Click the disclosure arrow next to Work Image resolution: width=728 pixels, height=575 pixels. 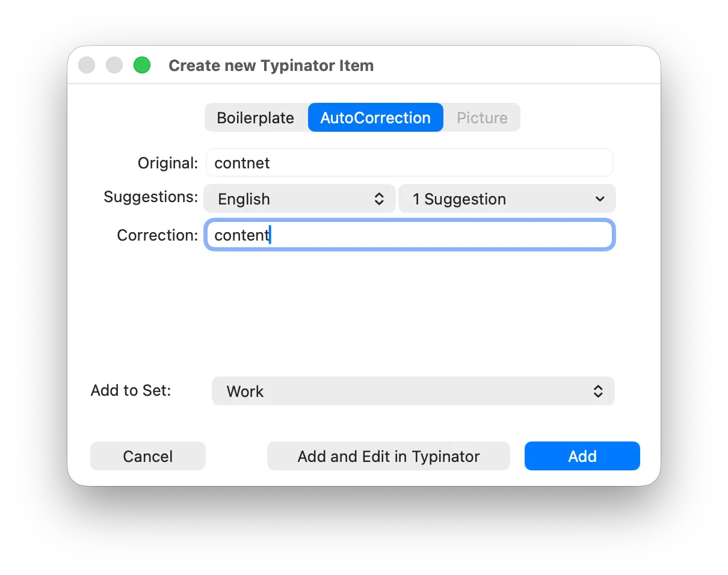point(599,391)
